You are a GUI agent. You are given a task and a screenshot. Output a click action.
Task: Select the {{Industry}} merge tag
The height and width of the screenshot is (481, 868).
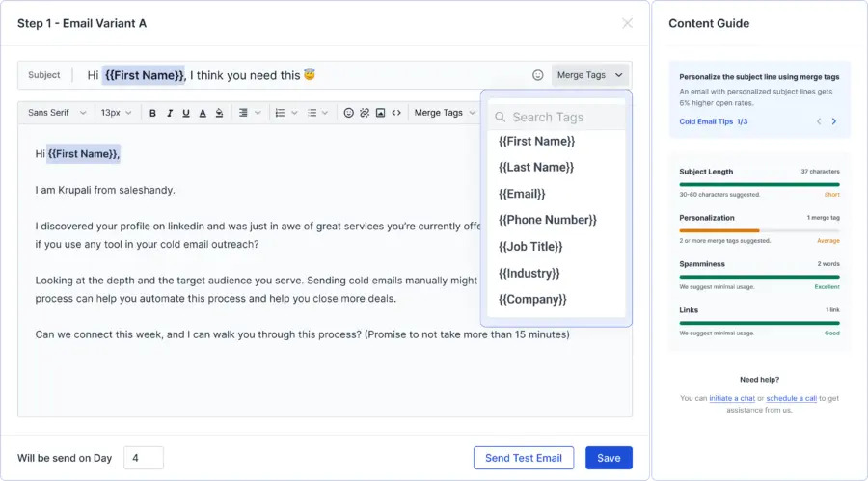(529, 273)
